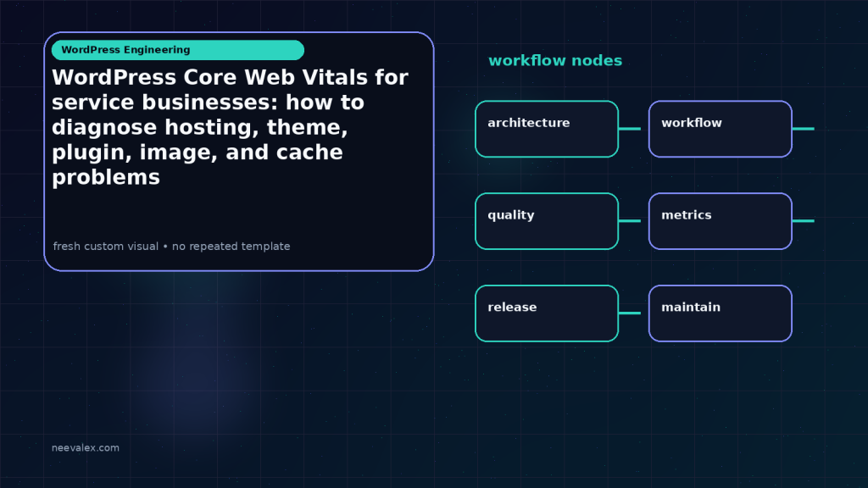Click the 'workflow nodes' heading
Image resolution: width=868 pixels, height=488 pixels.
click(555, 60)
